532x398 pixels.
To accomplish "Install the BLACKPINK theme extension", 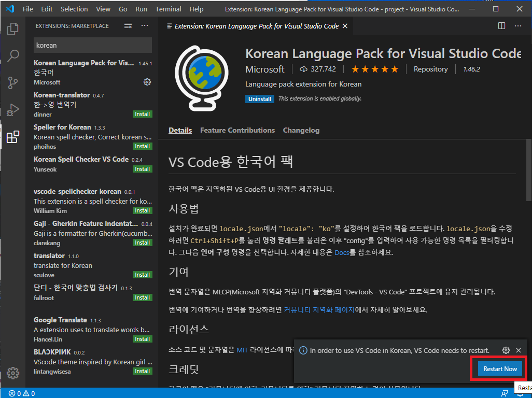I will point(142,371).
